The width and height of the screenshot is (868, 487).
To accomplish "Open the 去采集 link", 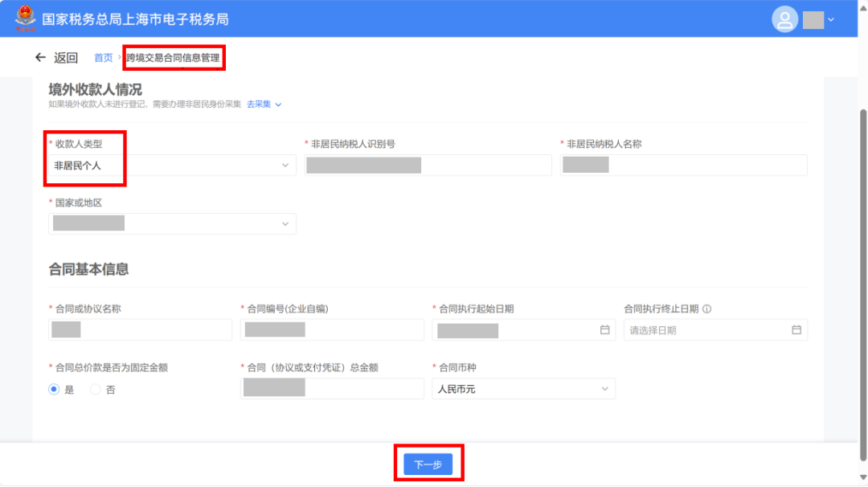I will pyautogui.click(x=259, y=104).
